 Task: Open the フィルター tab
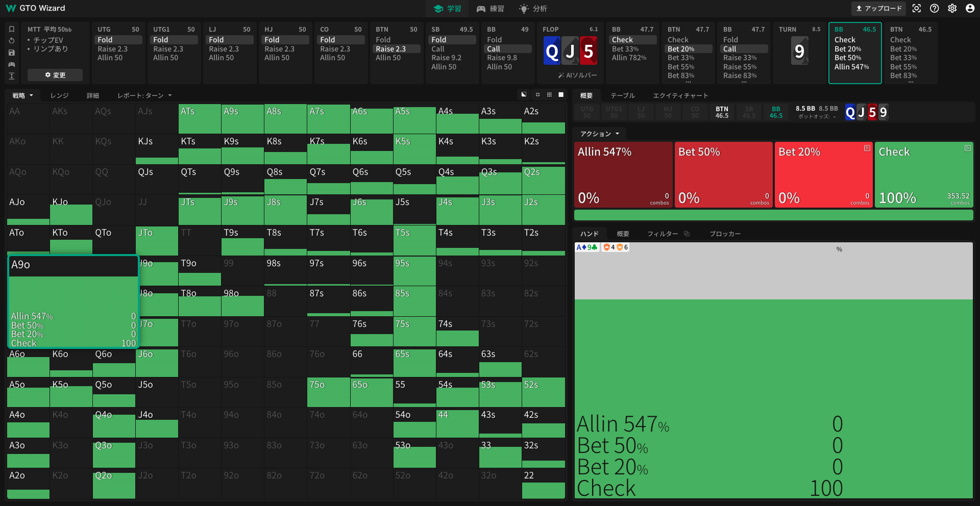click(x=663, y=234)
